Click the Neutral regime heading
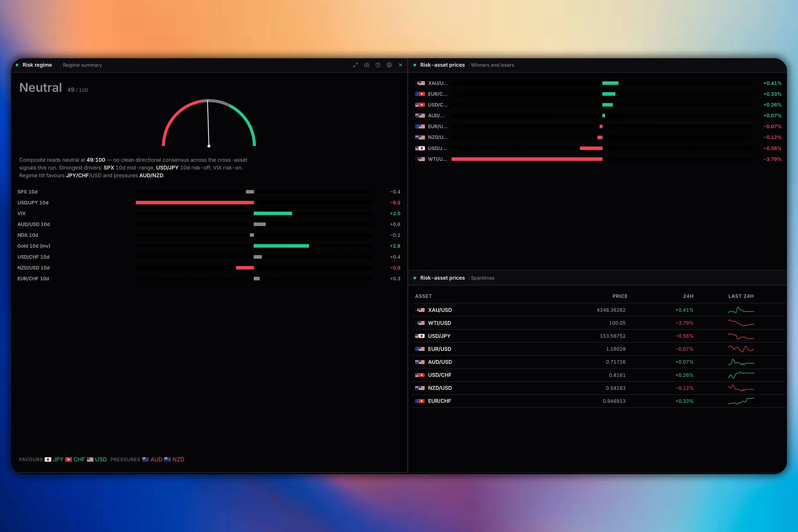 tap(40, 87)
